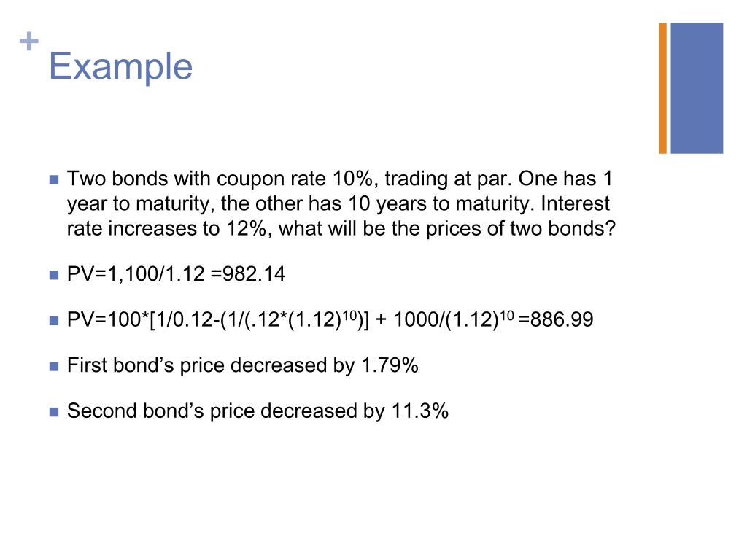Screen dimensions: 747x560
Task: Click the plus sign beside the title
Action: (28, 43)
